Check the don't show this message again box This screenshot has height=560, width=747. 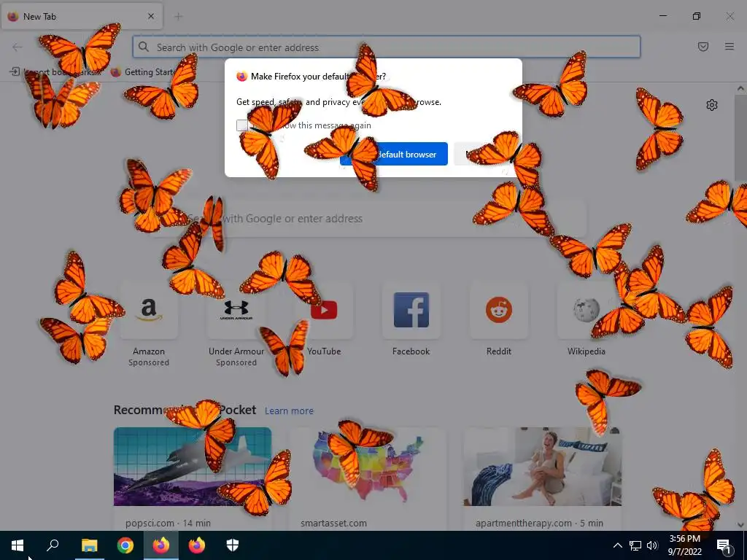point(242,125)
